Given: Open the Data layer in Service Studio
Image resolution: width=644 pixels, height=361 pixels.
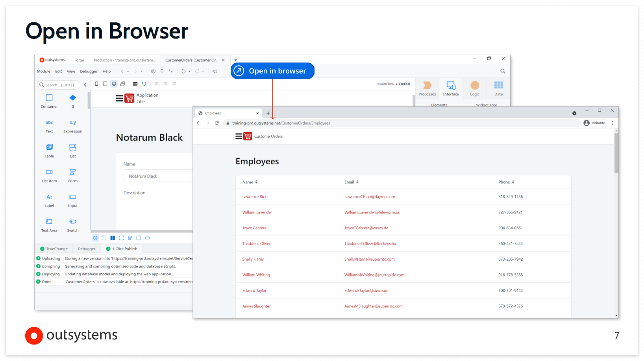Looking at the screenshot, I should 498,88.
